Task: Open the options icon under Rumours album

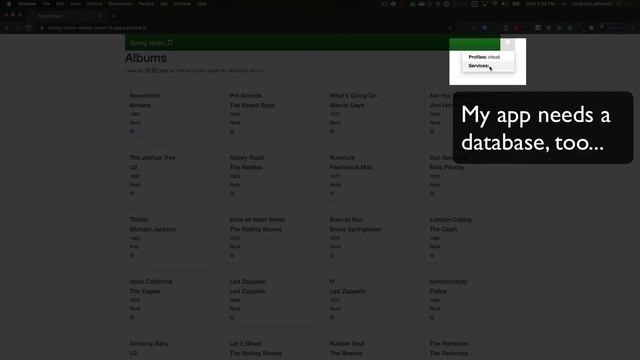Action: pyautogui.click(x=332, y=193)
